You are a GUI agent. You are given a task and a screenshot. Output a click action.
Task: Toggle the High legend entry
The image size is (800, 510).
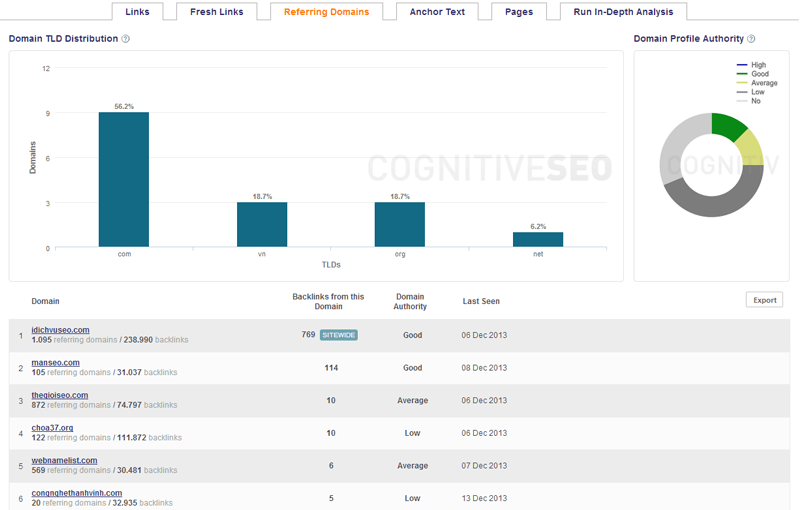(x=752, y=65)
